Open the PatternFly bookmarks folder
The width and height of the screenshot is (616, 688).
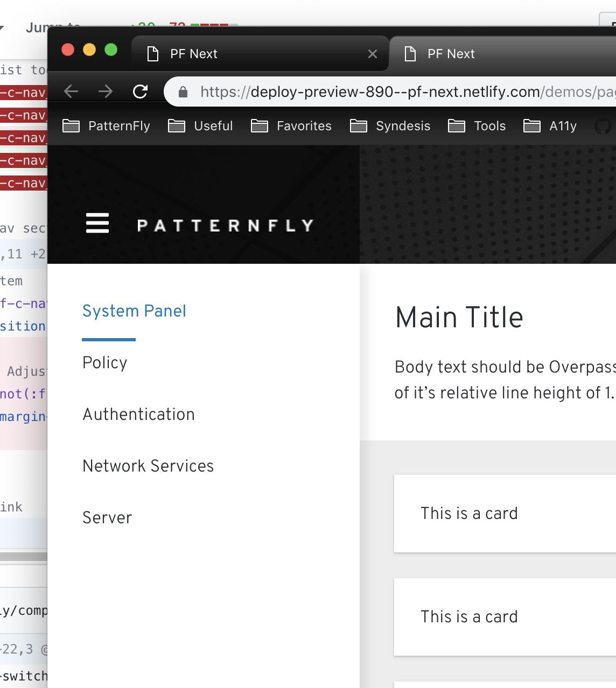pos(72,125)
